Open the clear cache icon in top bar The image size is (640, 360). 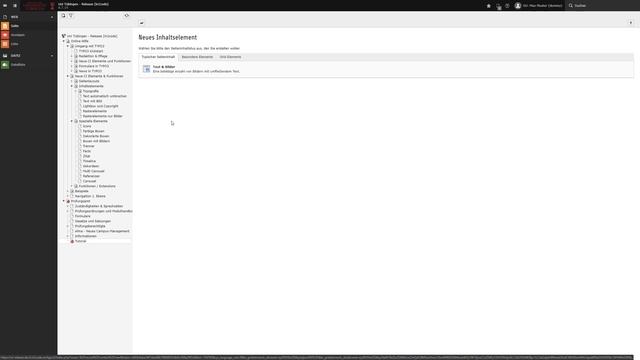(498, 6)
